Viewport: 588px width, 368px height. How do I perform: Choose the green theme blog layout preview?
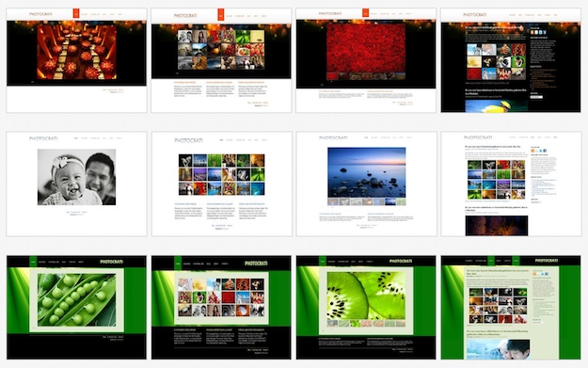click(511, 308)
